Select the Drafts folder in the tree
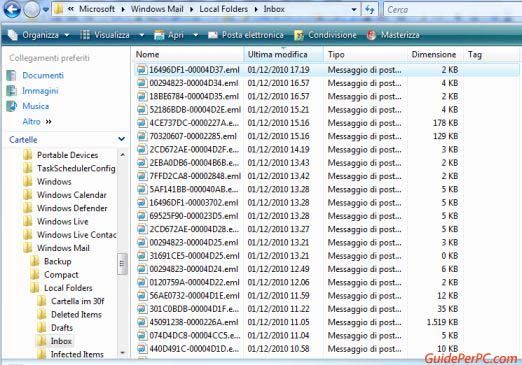This screenshot has height=365, width=522. pyautogui.click(x=62, y=328)
